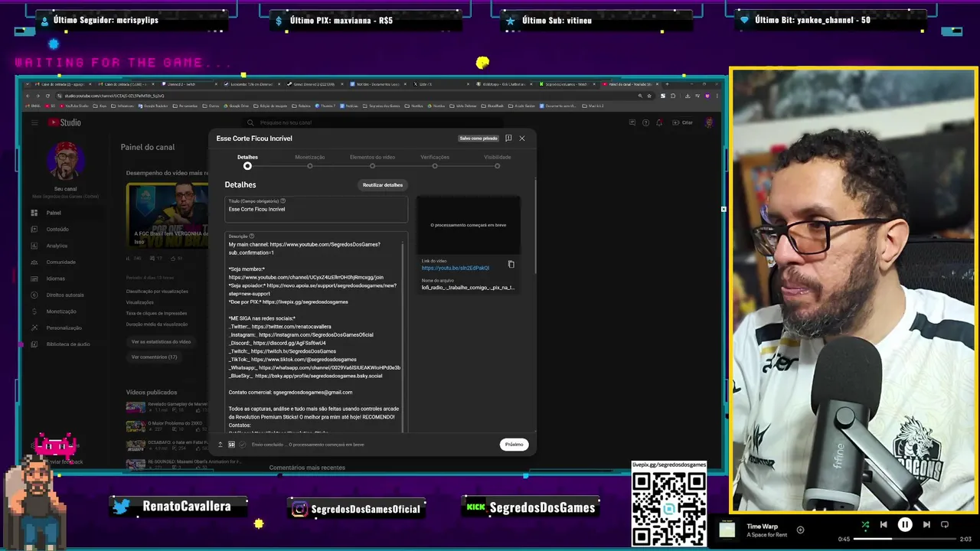Click the channel profile picture in sidebar

tap(66, 160)
